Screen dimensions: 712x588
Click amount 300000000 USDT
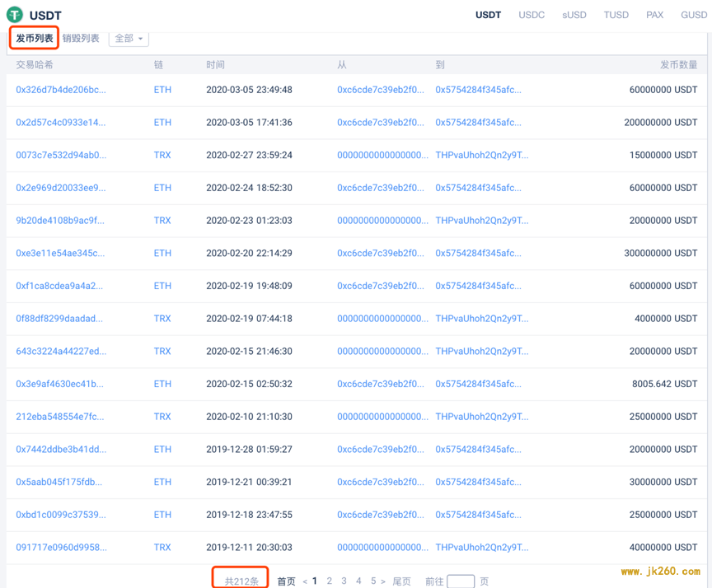(x=660, y=253)
